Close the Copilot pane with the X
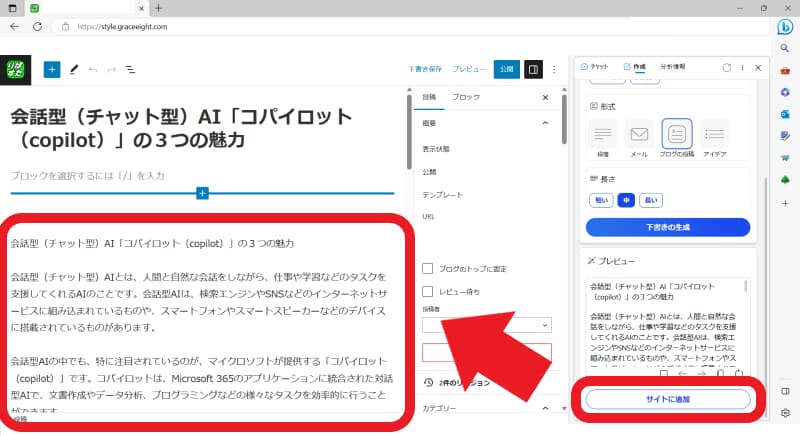The image size is (800, 436). (x=758, y=67)
